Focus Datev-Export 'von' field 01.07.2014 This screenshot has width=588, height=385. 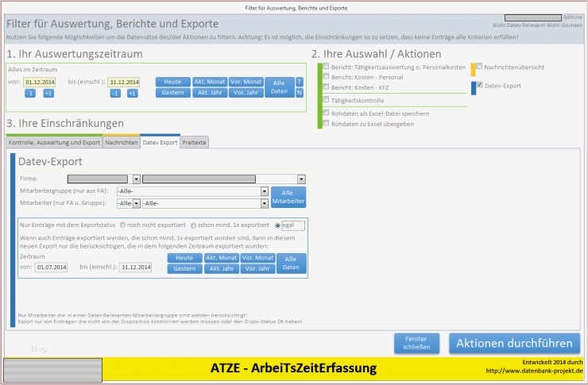pos(51,267)
